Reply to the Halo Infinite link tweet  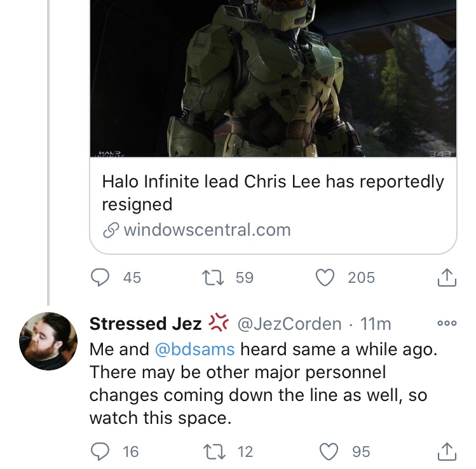(100, 278)
